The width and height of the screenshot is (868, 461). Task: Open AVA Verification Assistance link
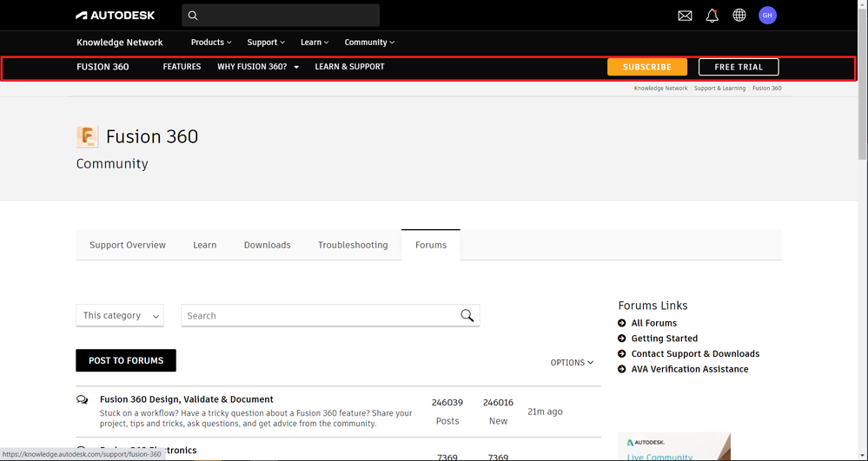click(x=690, y=369)
